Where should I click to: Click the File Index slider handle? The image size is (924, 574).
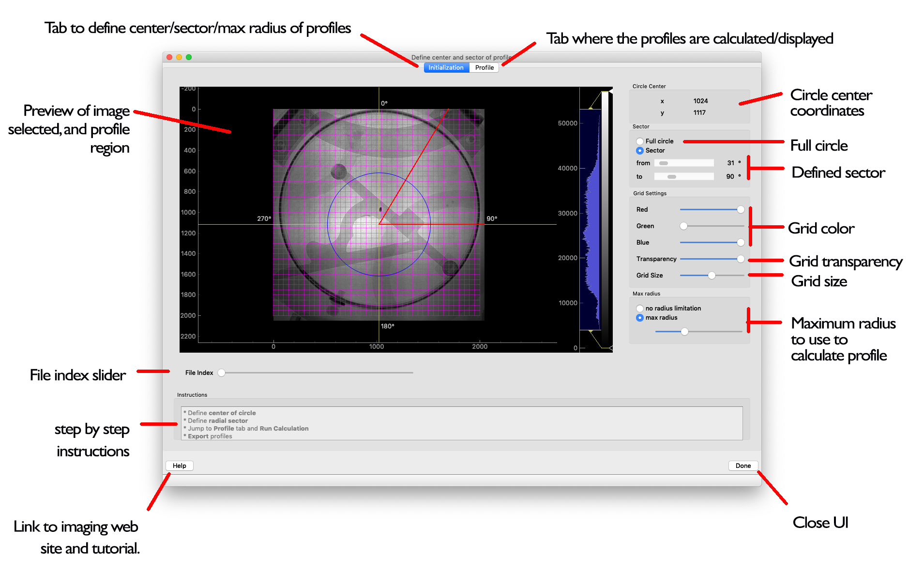point(221,373)
